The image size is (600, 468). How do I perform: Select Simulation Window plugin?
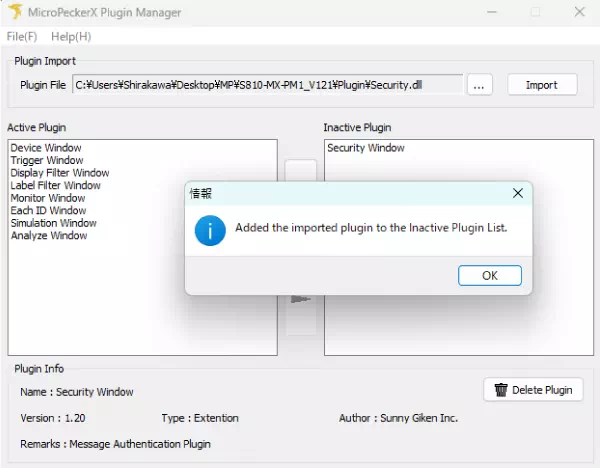53,223
